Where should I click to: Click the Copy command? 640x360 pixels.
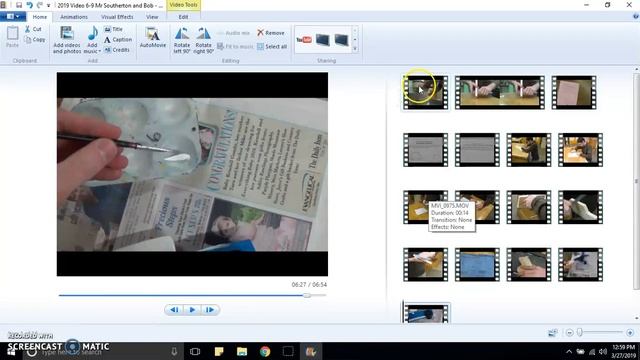coord(35,40)
